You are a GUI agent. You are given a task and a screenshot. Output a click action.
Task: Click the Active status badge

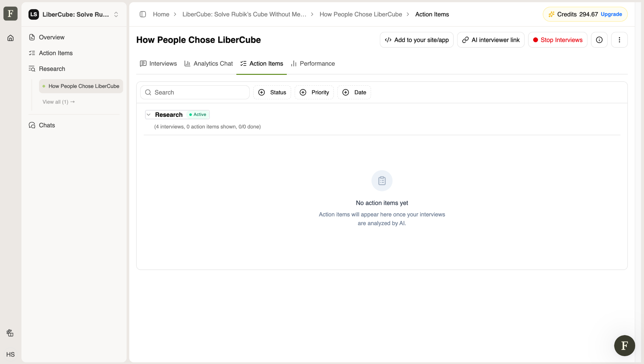[198, 115]
